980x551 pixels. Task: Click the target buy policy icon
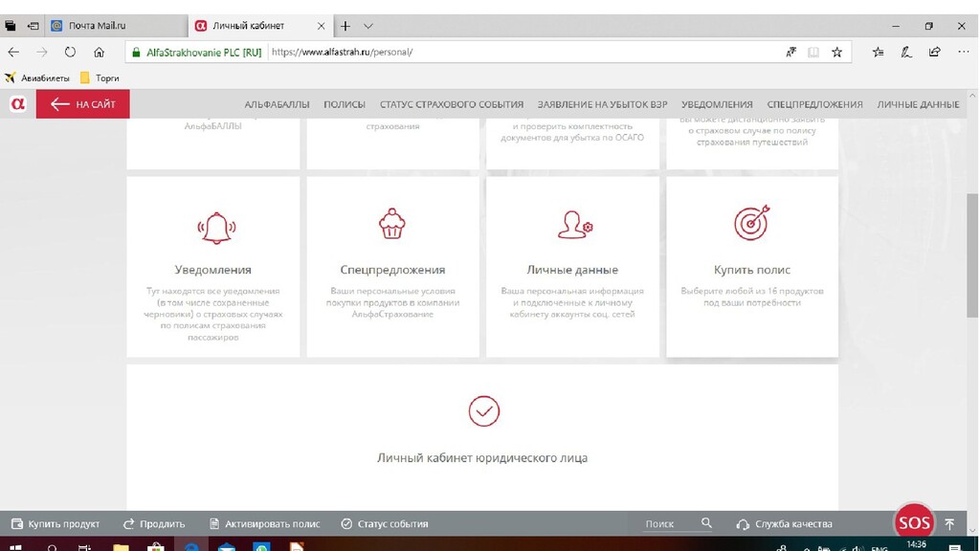(752, 222)
